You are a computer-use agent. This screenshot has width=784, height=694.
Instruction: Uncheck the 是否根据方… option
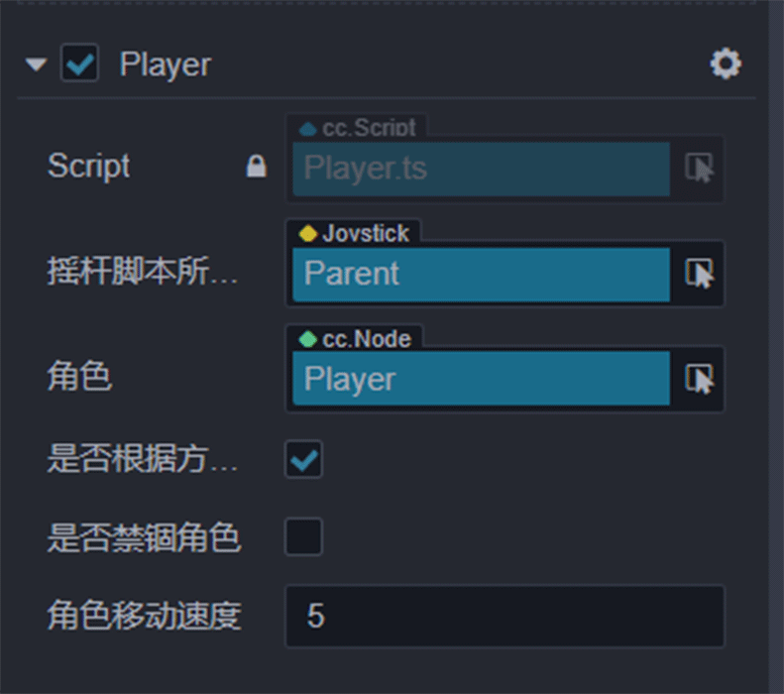click(x=303, y=459)
